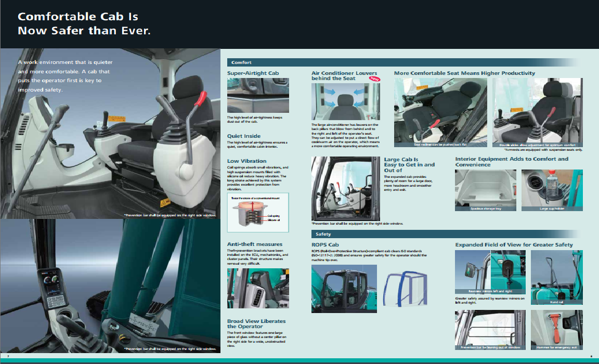The image size is (599, 364).
Task: Click the 'Low Vibration' heading
Action: coord(247,161)
